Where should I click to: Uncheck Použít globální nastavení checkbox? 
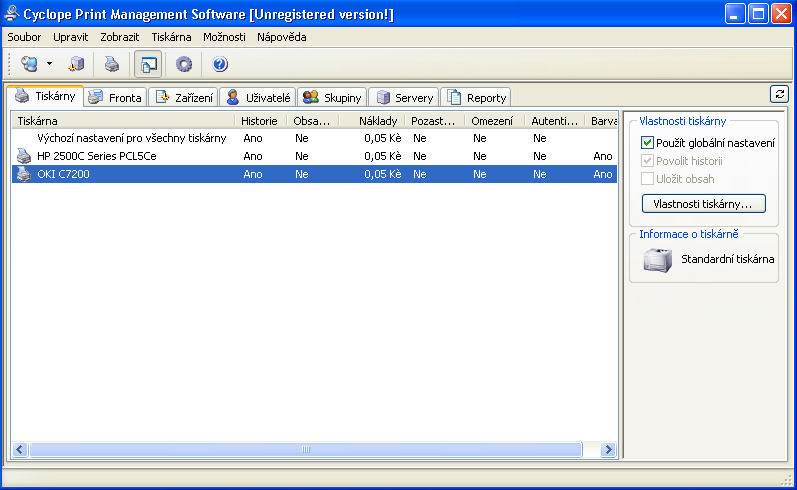click(x=647, y=143)
